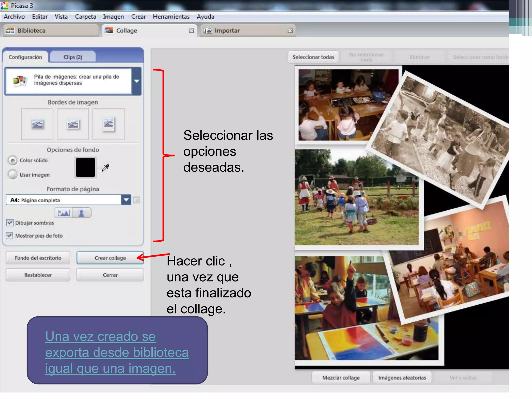Switch to the Importar tab

pyautogui.click(x=248, y=30)
